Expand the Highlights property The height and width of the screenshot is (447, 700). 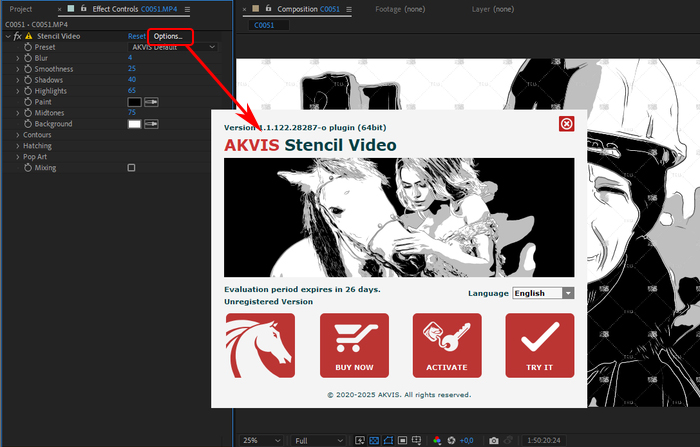coord(17,91)
